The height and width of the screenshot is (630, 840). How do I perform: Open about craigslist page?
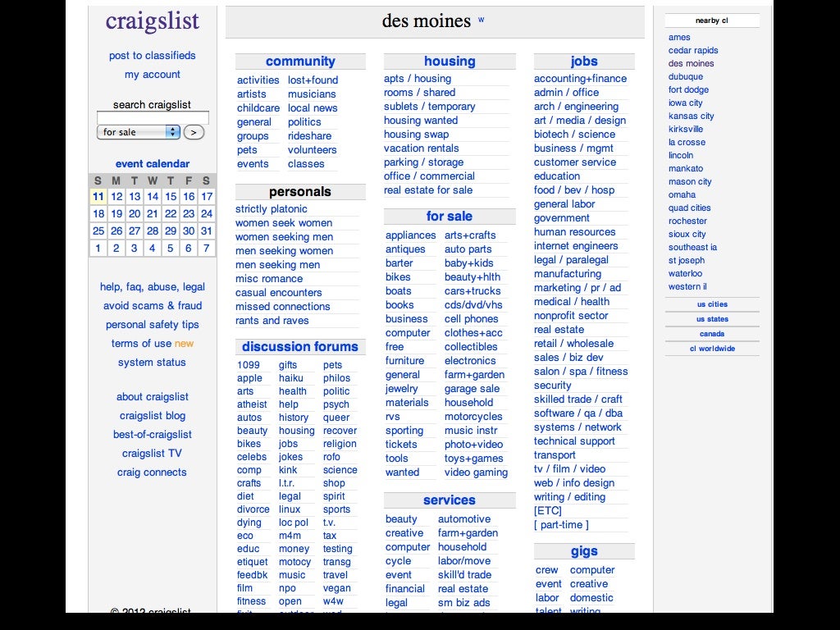click(152, 397)
